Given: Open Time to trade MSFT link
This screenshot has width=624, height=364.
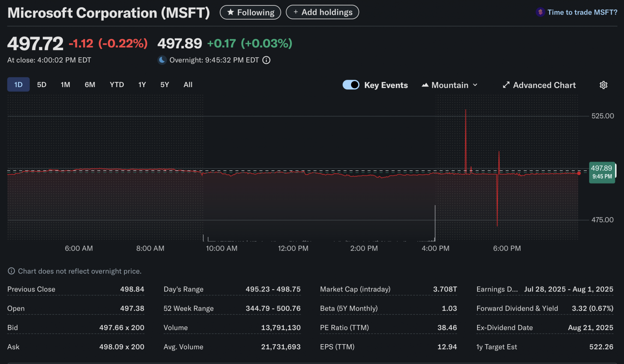Looking at the screenshot, I should (x=582, y=12).
